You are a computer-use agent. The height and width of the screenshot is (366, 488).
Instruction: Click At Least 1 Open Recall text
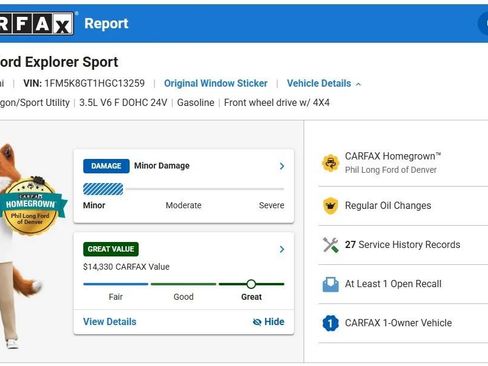393,284
